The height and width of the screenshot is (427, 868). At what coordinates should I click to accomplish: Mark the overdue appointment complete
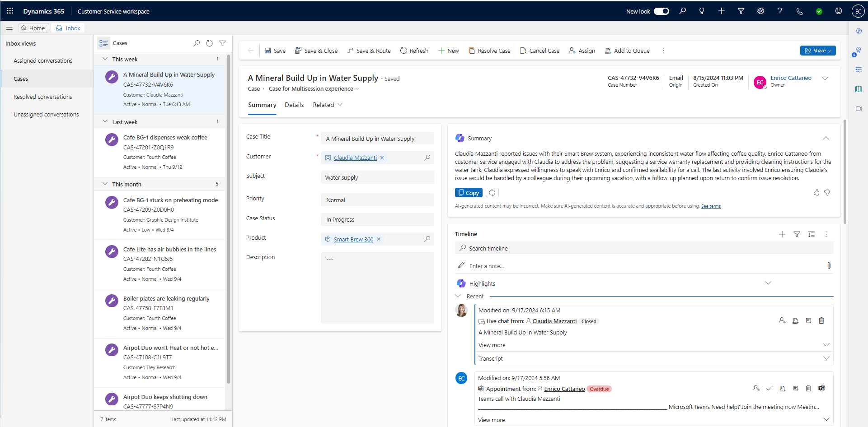[769, 388]
